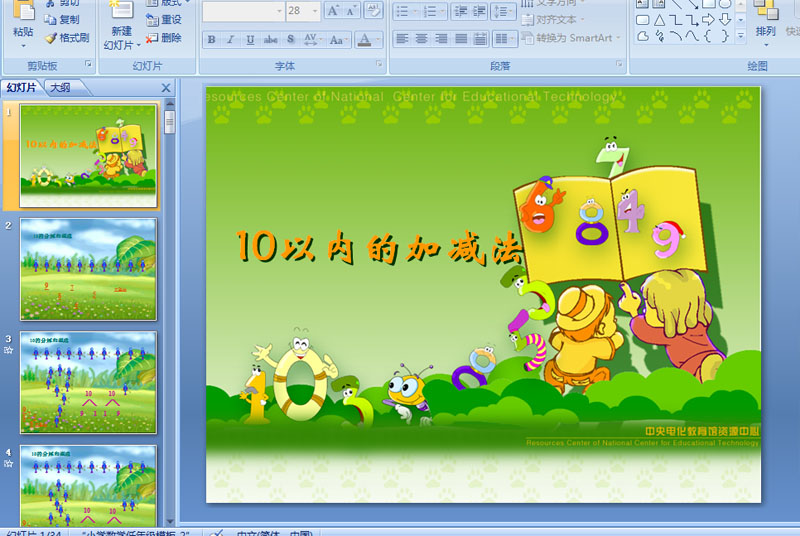Toggle text Shadow (S) formatting
Viewport: 800px width, 536px height.
pyautogui.click(x=290, y=39)
